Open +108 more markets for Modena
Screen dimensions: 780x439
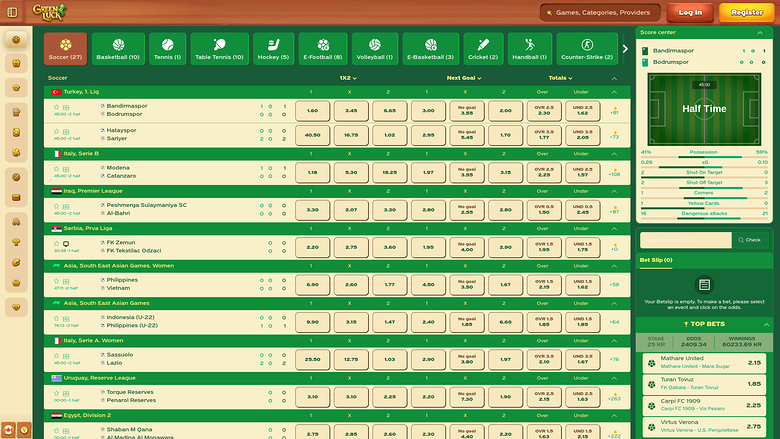[615, 173]
